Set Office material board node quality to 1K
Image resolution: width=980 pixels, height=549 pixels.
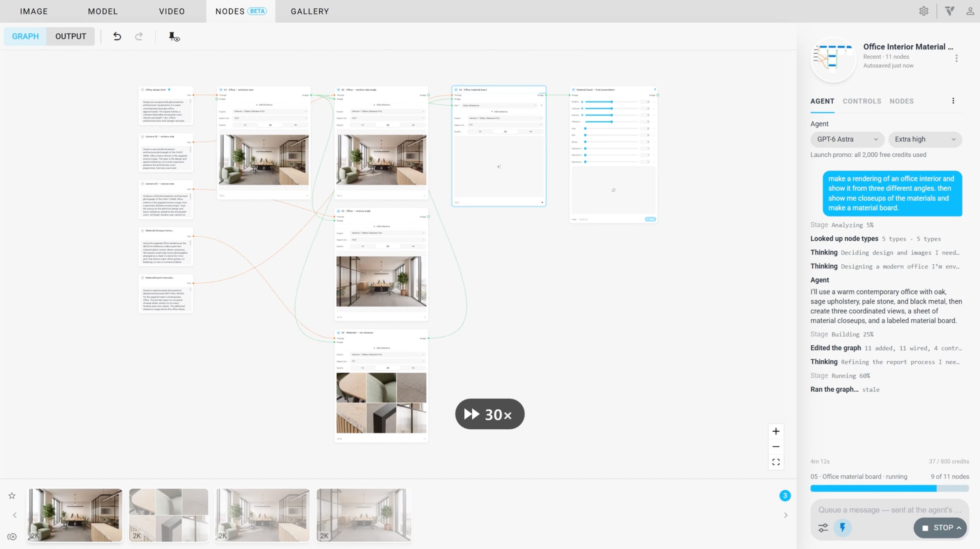pos(480,132)
